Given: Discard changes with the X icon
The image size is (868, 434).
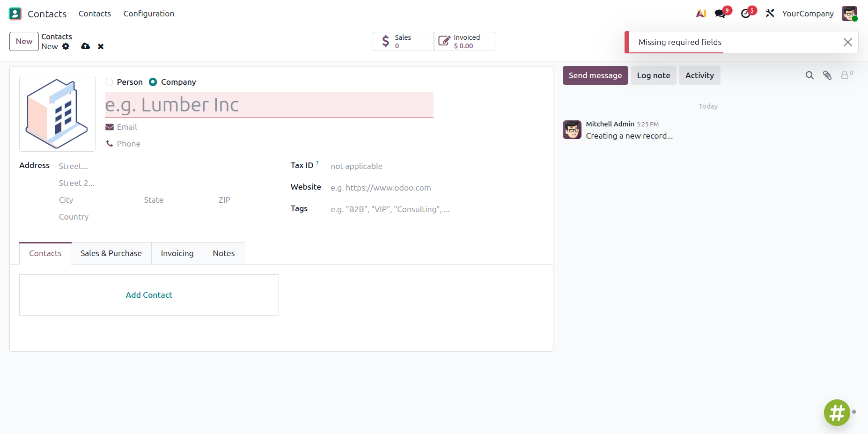Looking at the screenshot, I should point(101,46).
